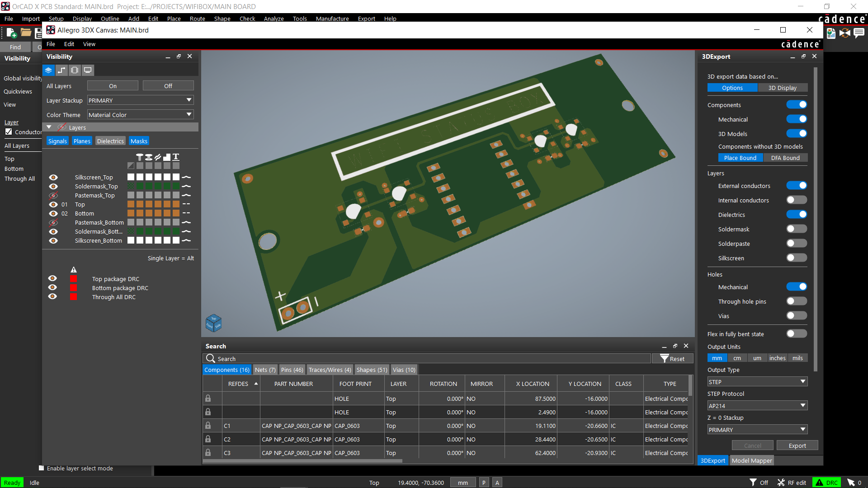The width and height of the screenshot is (868, 488).
Task: Click the Top layer first color swatch
Action: click(x=131, y=204)
